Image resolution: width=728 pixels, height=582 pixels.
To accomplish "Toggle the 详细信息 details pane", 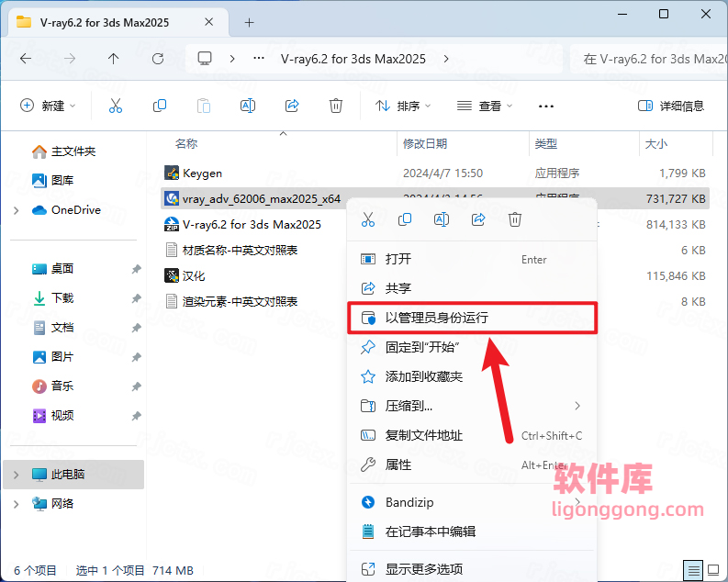I will pos(671,106).
